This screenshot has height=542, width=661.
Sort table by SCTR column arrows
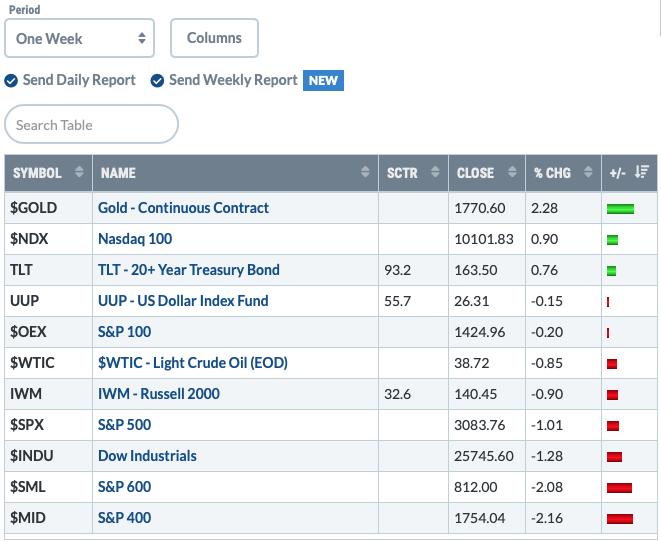coord(435,172)
